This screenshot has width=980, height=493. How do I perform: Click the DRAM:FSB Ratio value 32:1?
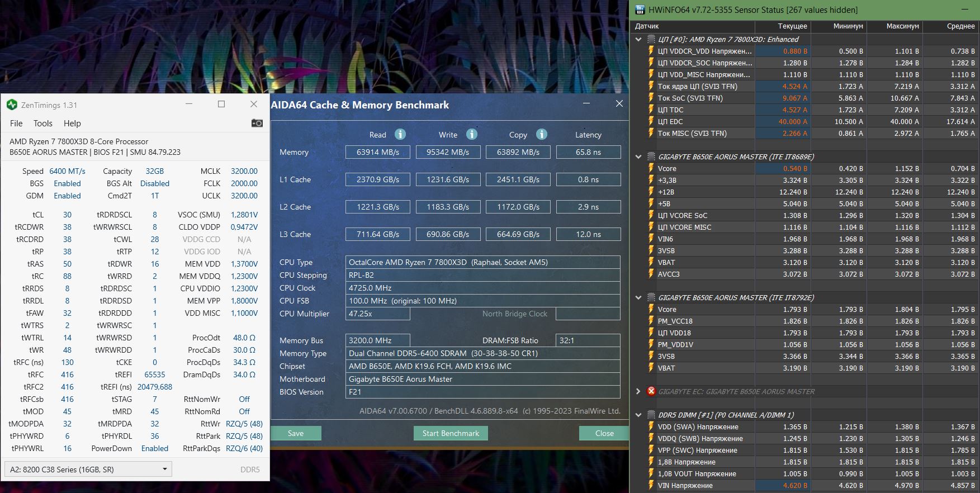588,340
